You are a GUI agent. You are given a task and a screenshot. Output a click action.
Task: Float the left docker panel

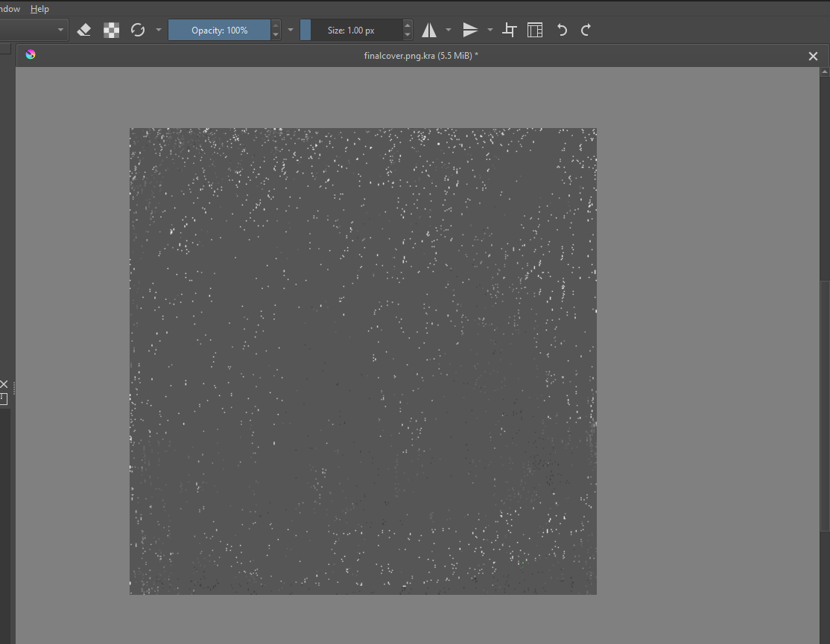click(x=4, y=399)
